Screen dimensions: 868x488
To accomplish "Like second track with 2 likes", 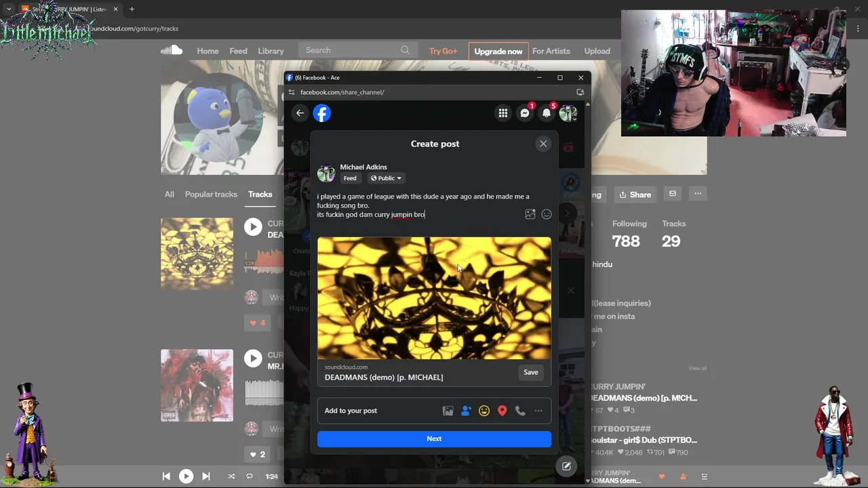I will tap(258, 454).
